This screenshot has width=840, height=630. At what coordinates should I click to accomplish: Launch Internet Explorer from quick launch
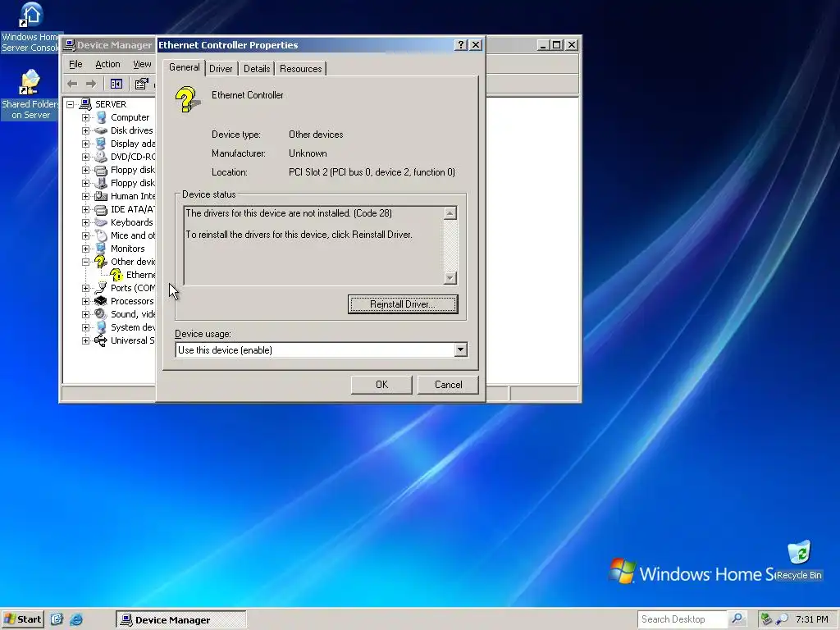pos(76,619)
